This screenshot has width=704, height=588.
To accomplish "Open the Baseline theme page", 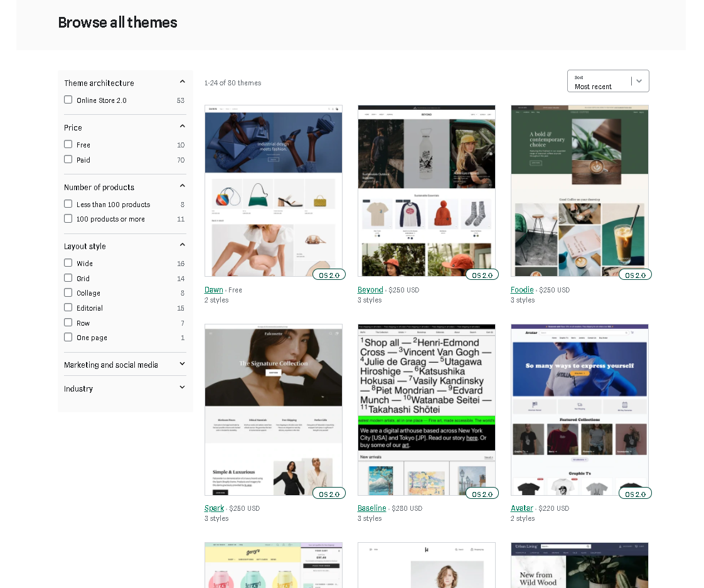I will (x=371, y=508).
